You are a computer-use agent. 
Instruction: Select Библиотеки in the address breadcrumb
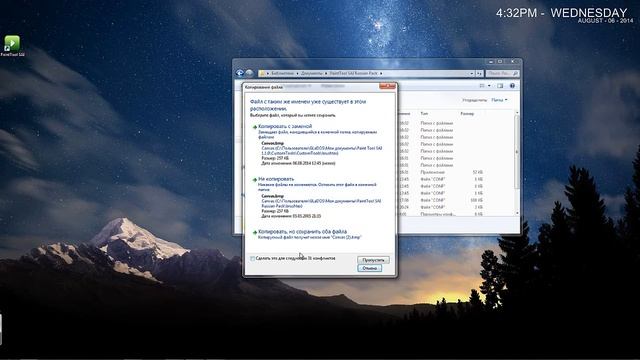[x=282, y=73]
